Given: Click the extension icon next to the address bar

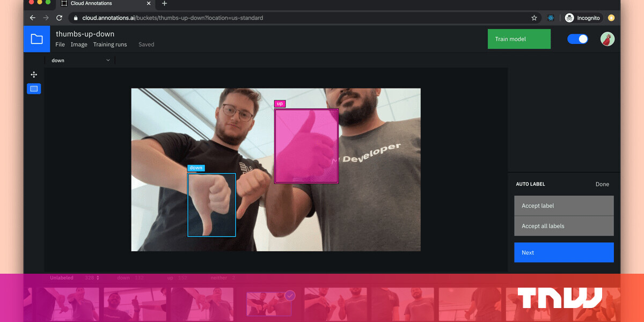Looking at the screenshot, I should click(x=551, y=18).
